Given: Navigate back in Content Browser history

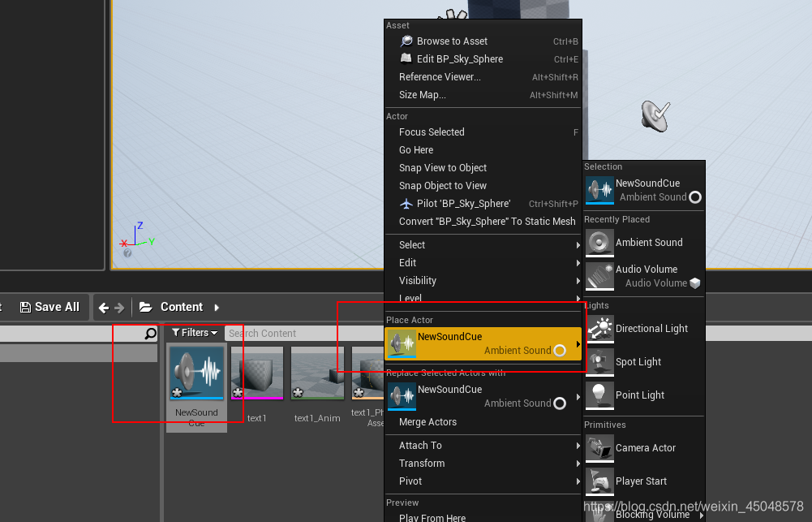Looking at the screenshot, I should 104,308.
